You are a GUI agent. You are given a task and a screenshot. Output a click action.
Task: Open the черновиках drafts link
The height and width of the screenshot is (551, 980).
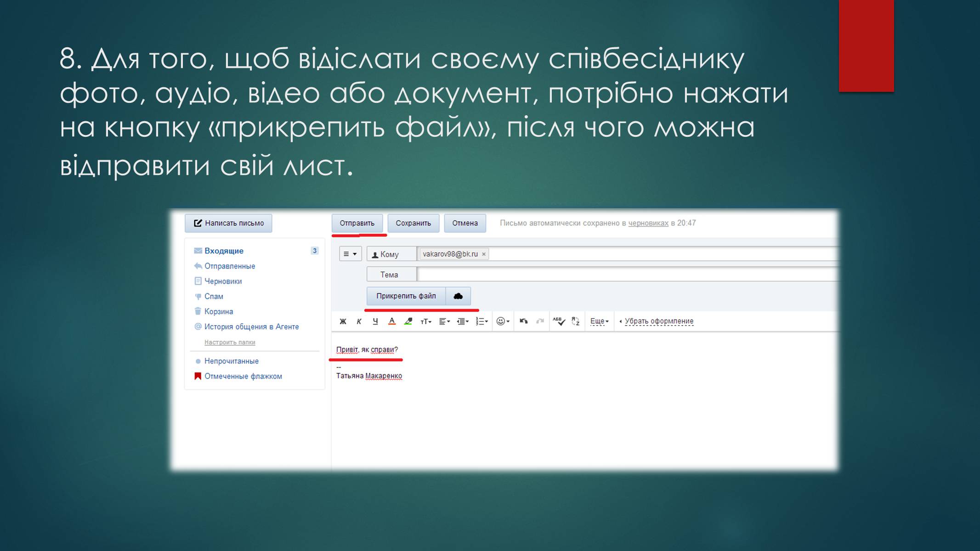tap(648, 223)
